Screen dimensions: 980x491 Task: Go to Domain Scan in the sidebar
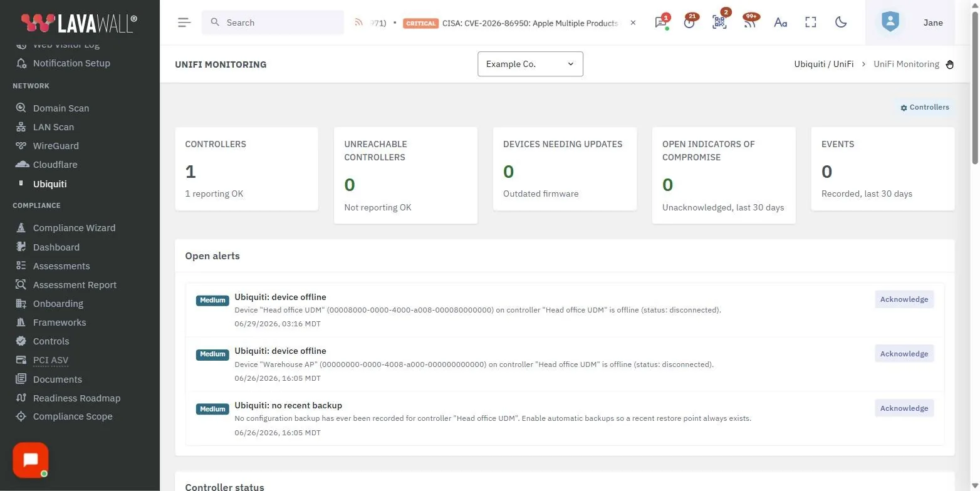pyautogui.click(x=61, y=108)
